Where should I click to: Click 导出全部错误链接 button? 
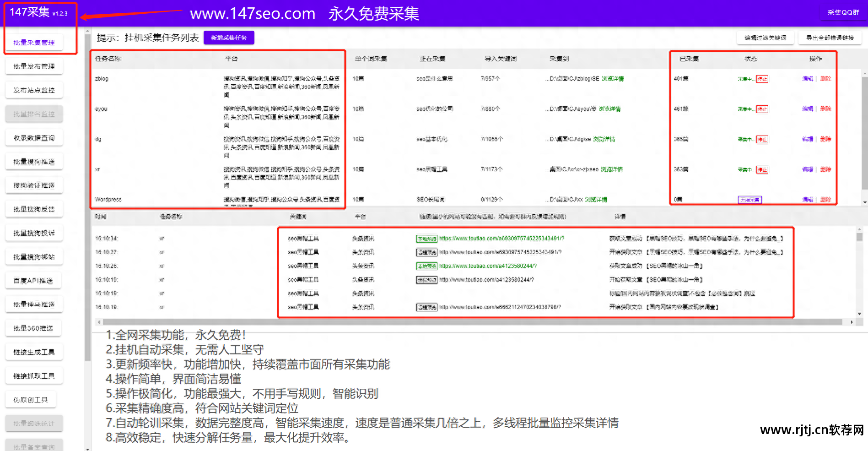click(x=830, y=38)
